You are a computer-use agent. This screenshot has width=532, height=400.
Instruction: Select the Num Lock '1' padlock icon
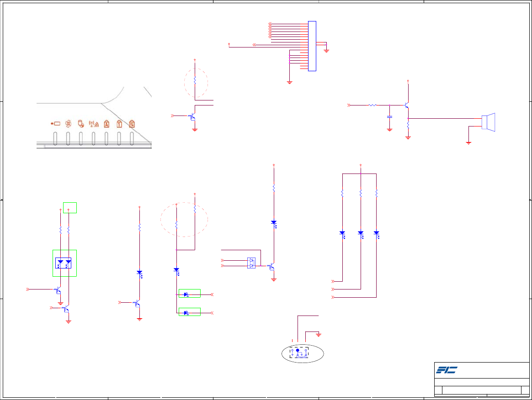click(119, 124)
